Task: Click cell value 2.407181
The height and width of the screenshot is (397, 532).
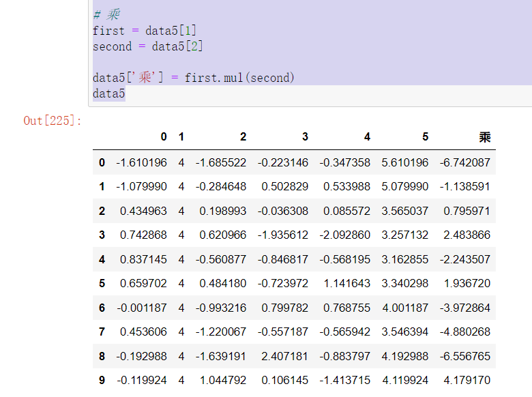Action: (x=284, y=356)
